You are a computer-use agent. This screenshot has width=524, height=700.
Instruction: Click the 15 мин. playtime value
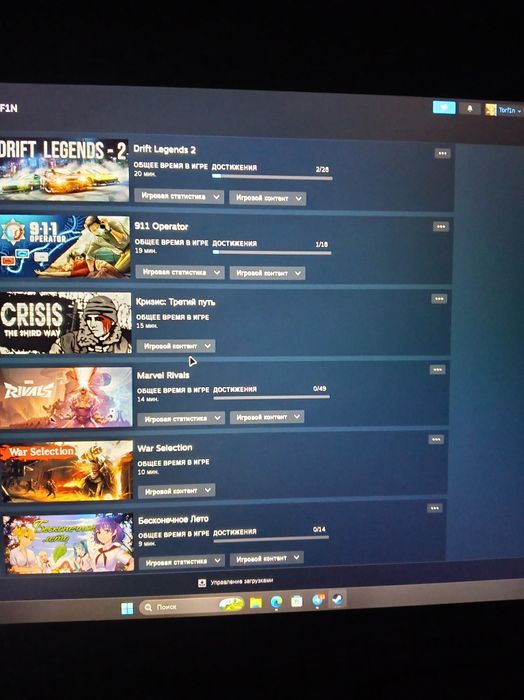(147, 326)
